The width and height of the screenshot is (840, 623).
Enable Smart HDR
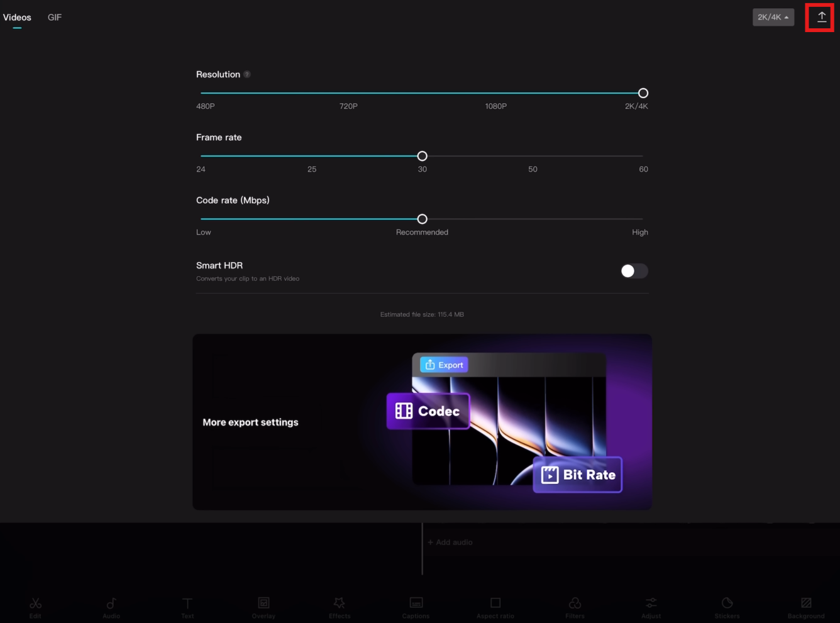[634, 271]
